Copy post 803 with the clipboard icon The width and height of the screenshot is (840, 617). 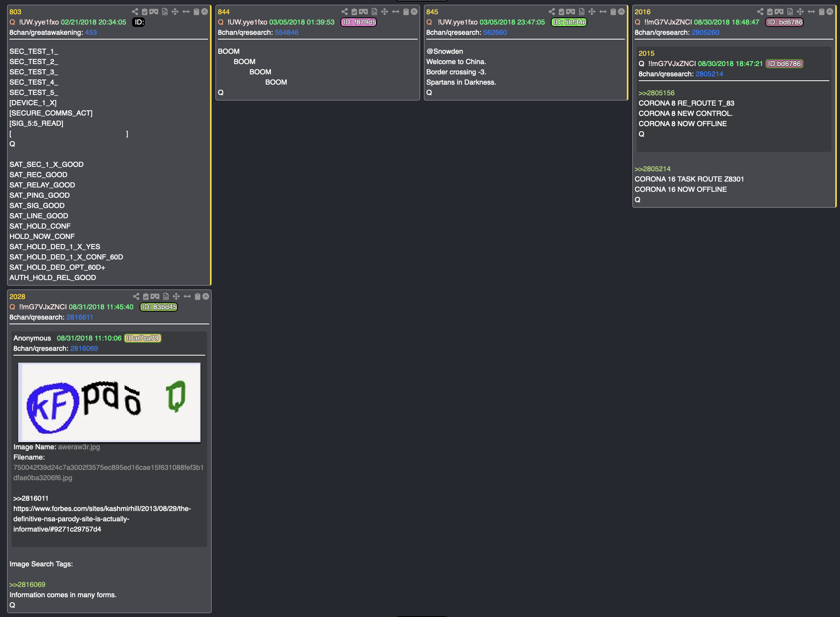pyautogui.click(x=196, y=12)
